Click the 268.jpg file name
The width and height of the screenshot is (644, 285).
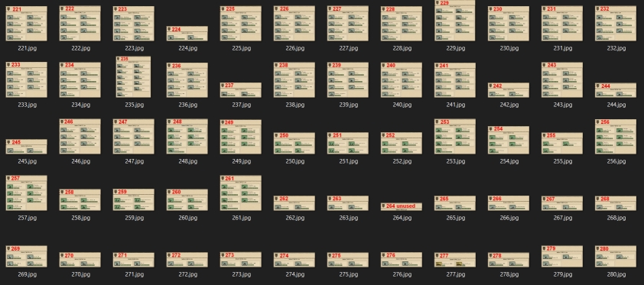pos(616,218)
